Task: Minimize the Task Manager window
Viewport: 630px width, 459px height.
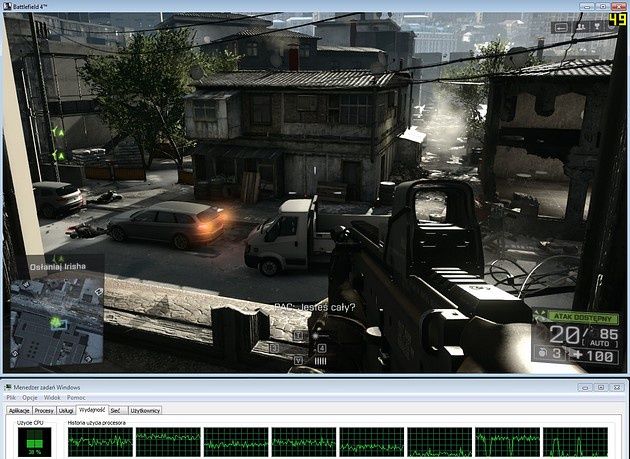Action: (x=585, y=387)
